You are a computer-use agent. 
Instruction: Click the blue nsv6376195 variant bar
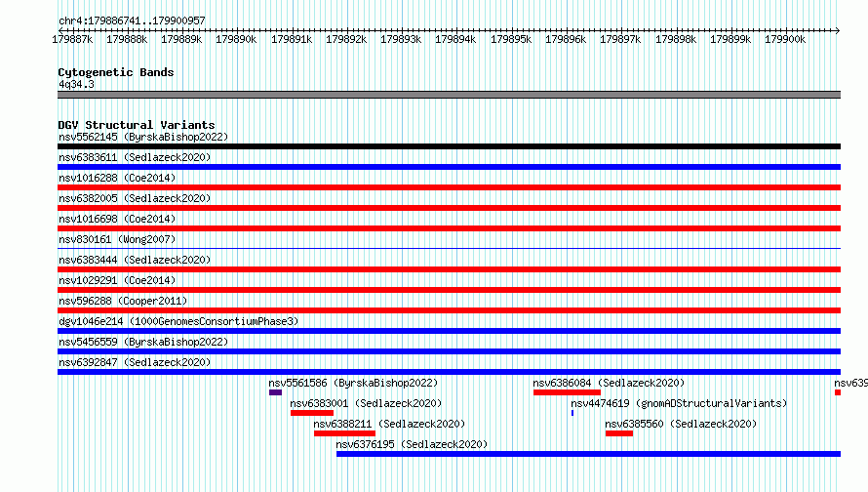tap(588, 454)
